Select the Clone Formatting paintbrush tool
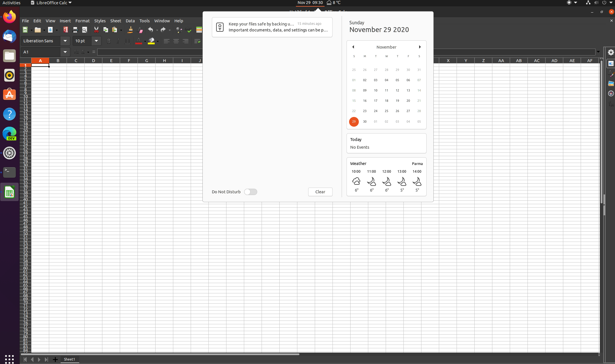Screen dimensions: 615x364 (130, 30)
